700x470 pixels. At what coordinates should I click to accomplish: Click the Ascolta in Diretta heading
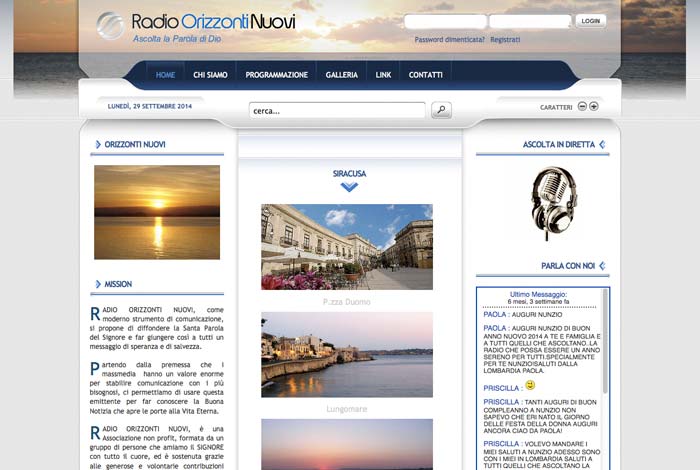[x=558, y=145]
